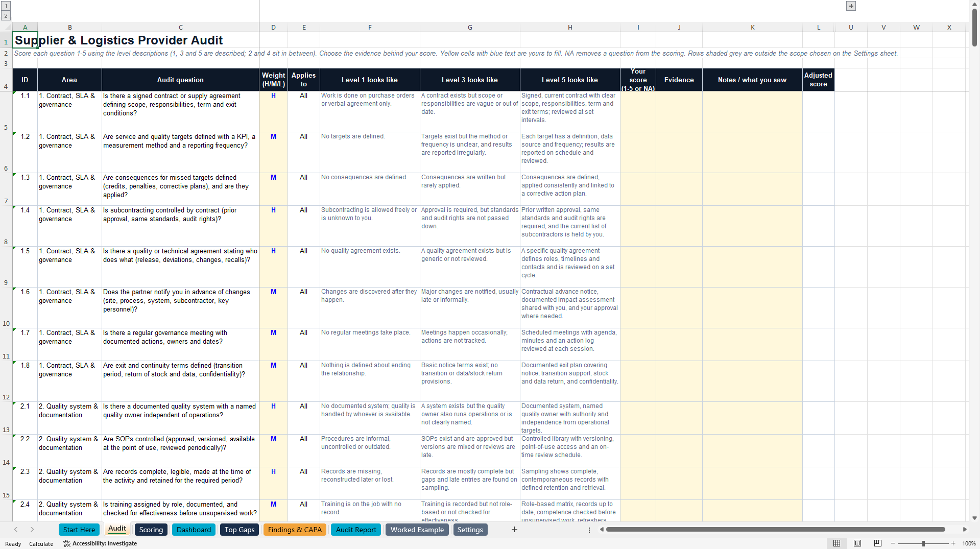The height and width of the screenshot is (549, 980).
Task: Add a new sheet
Action: click(514, 530)
